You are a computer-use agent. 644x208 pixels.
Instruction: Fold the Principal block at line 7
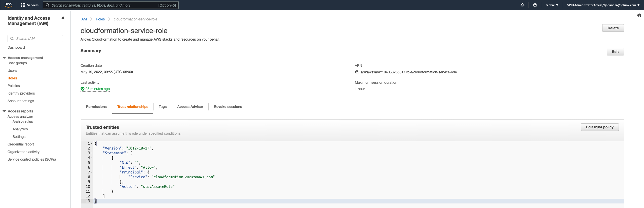coord(92,172)
